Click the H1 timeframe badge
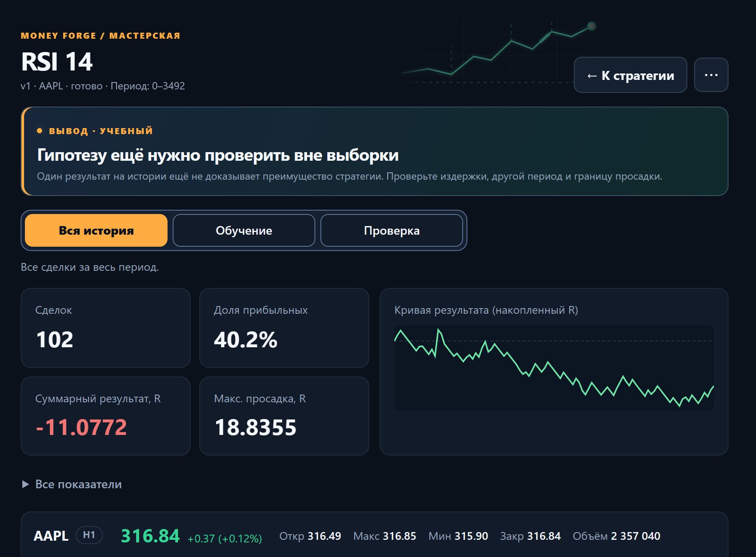This screenshot has height=557, width=756. [89, 535]
